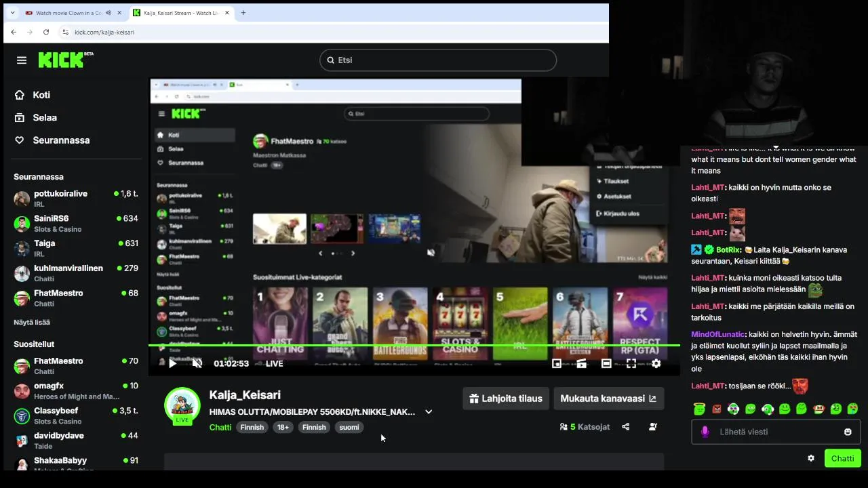View the 5 Katsojat viewers count
Image resolution: width=868 pixels, height=488 pixels.
click(585, 427)
